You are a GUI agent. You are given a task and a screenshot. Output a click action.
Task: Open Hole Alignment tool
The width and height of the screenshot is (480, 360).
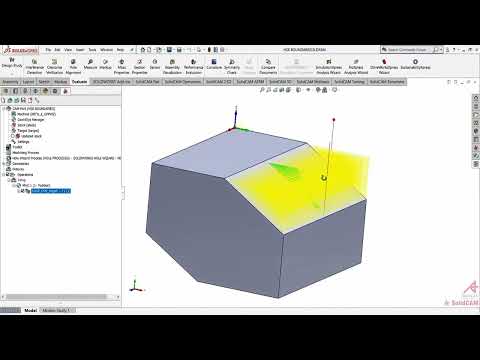[x=73, y=66]
